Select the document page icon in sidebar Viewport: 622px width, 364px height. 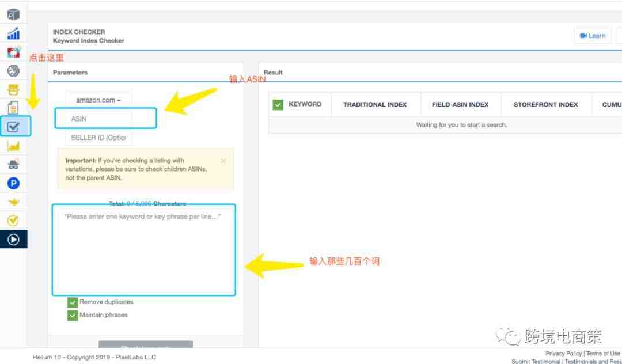coord(13,108)
